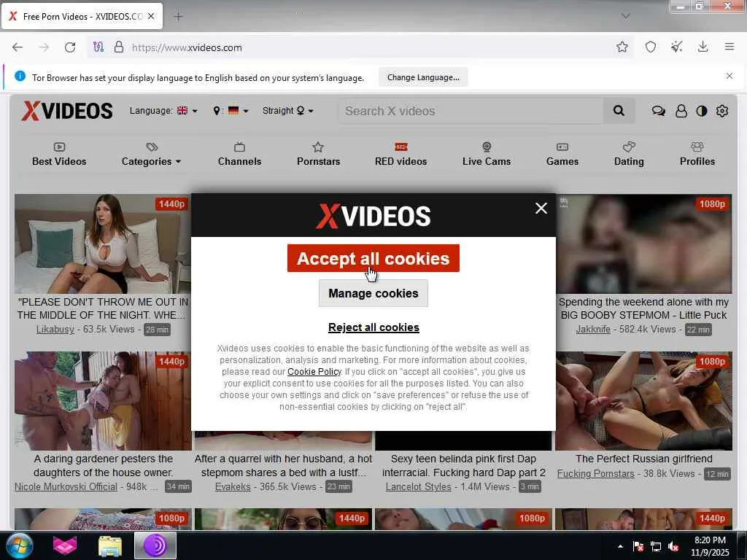Open the Live Cams menu item

click(487, 155)
